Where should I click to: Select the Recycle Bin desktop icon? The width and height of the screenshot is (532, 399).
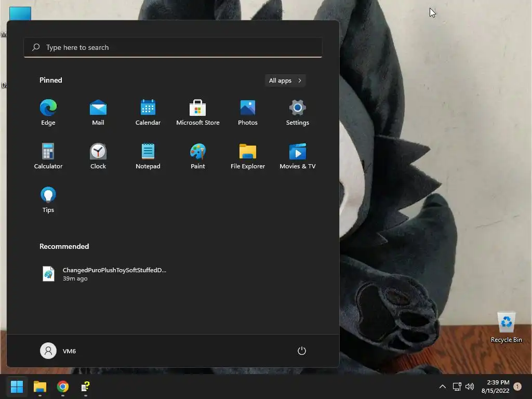[506, 327]
